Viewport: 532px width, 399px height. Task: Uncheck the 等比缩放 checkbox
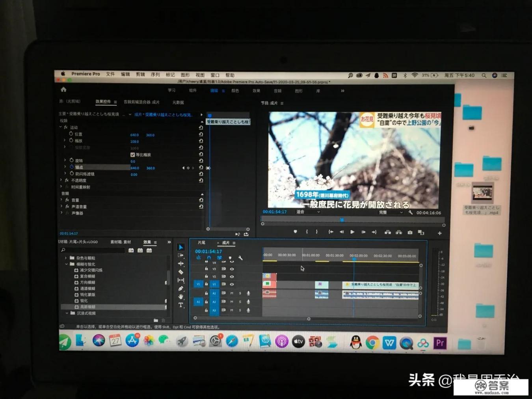click(x=132, y=155)
